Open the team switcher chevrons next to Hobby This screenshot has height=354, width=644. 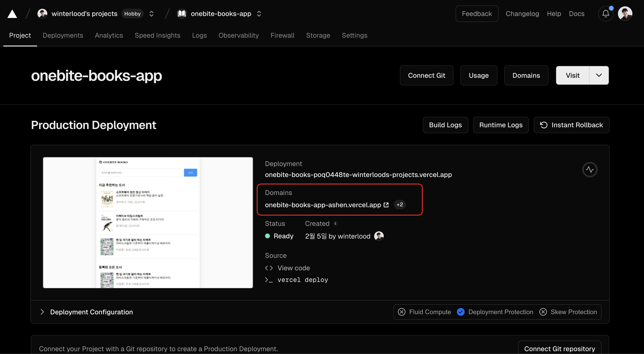pos(151,14)
